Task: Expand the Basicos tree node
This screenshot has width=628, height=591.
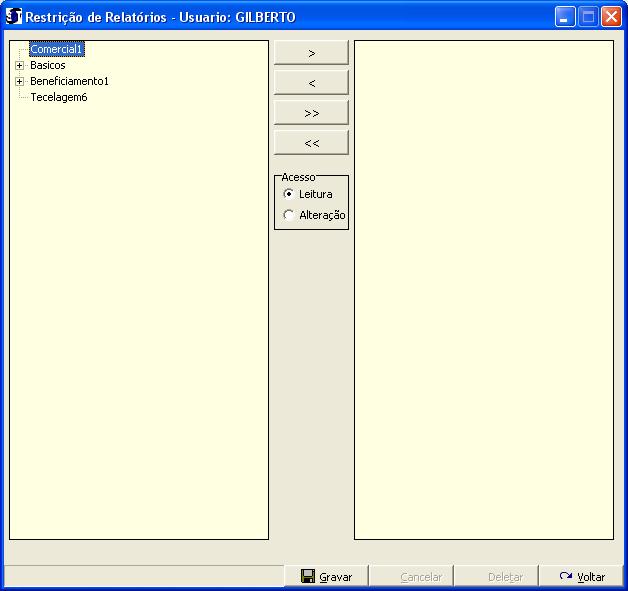Action: (x=19, y=65)
